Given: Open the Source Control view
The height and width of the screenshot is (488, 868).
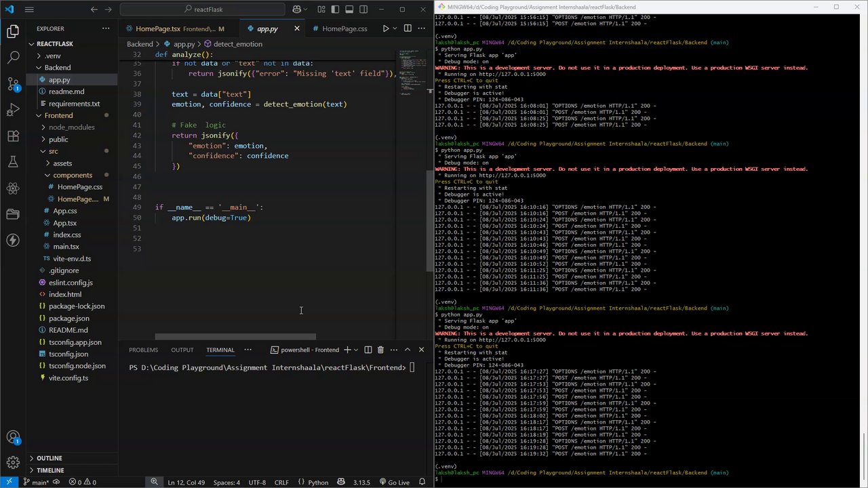Looking at the screenshot, I should (x=13, y=84).
